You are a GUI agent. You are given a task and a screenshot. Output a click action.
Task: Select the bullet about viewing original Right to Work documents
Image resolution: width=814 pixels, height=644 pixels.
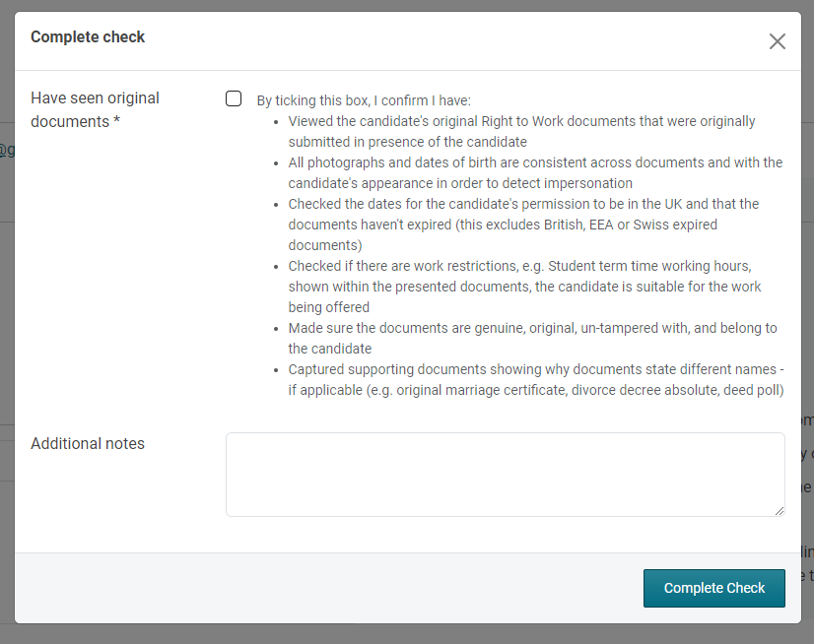[521, 131]
